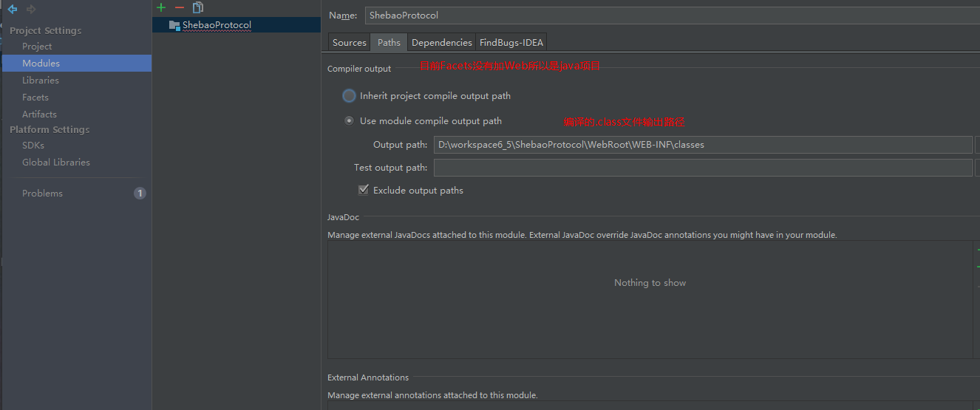The height and width of the screenshot is (410, 980).
Task: Remove the selected module with the red minus
Action: tap(179, 7)
